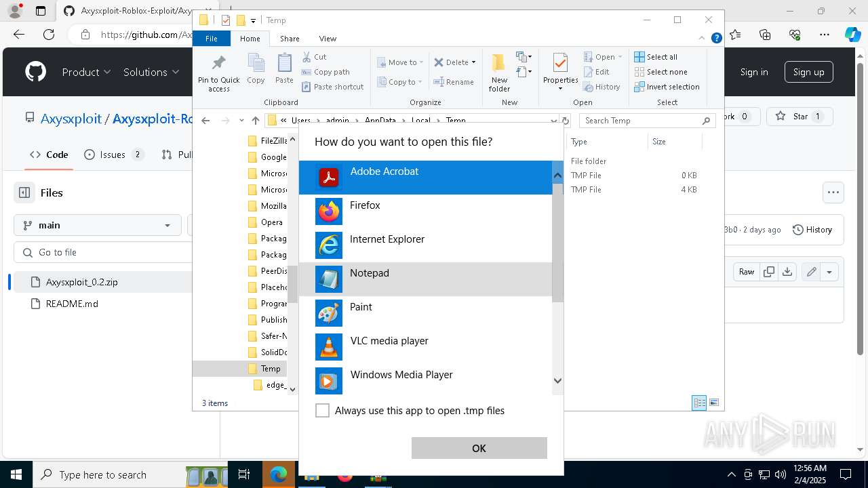Open the GitHub Code tab
This screenshot has height=488, width=868.
(x=49, y=155)
